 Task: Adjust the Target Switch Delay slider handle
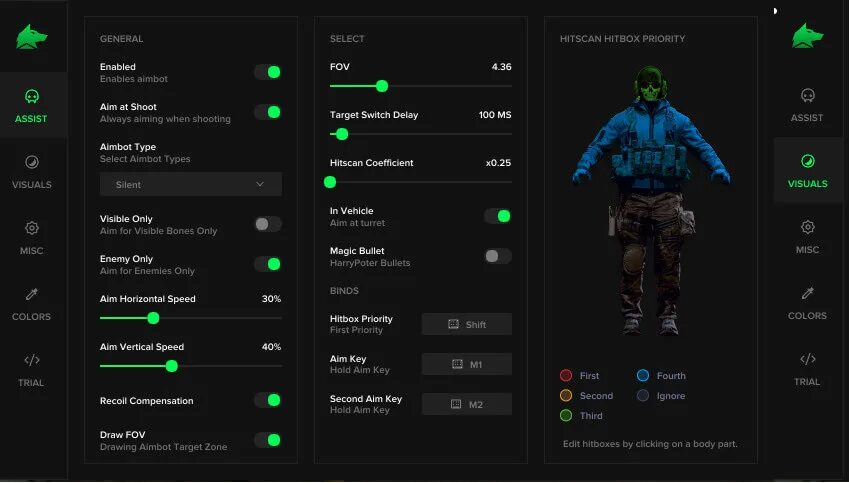342,134
